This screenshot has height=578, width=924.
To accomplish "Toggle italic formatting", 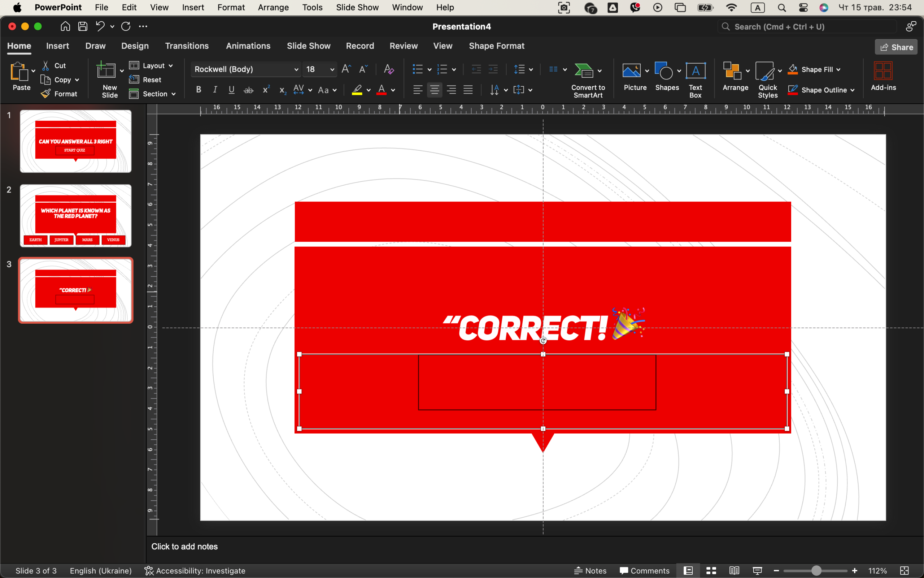I will [215, 90].
